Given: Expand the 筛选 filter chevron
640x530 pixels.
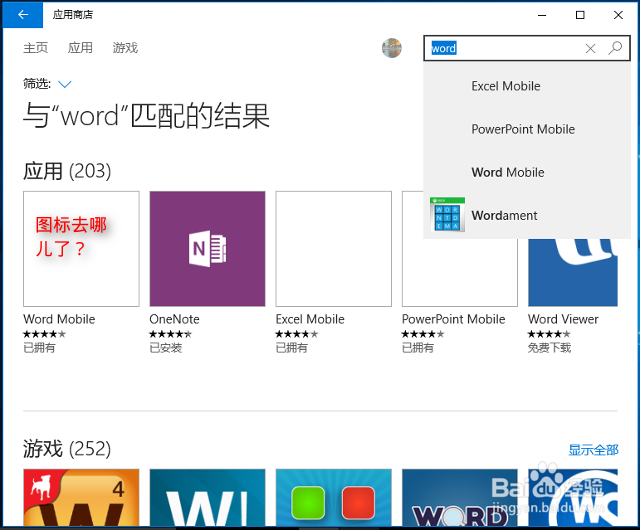Looking at the screenshot, I should [65, 84].
